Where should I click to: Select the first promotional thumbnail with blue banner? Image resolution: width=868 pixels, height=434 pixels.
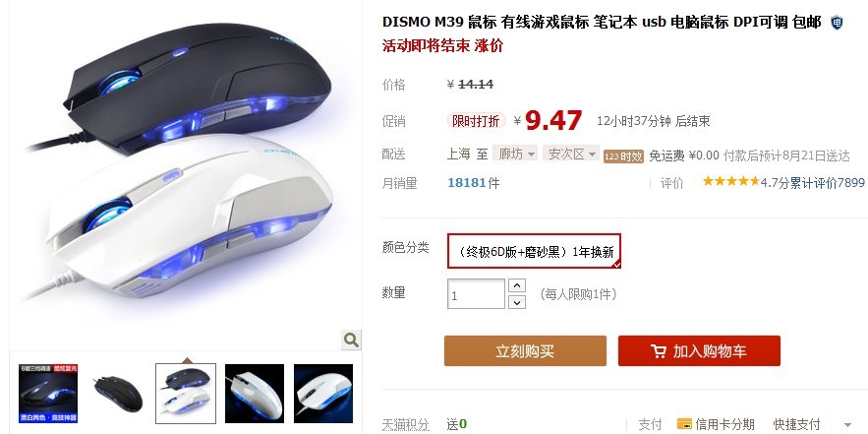[x=48, y=394]
